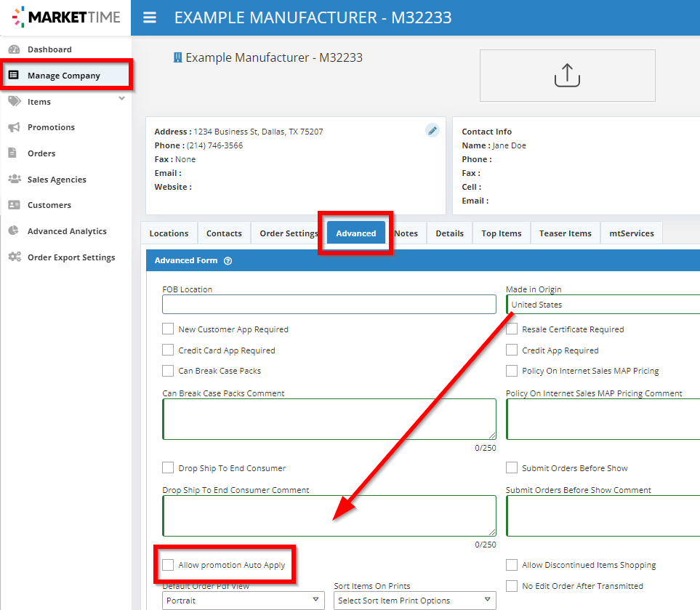
Task: Enable New Customer App Required checkbox
Action: click(168, 329)
